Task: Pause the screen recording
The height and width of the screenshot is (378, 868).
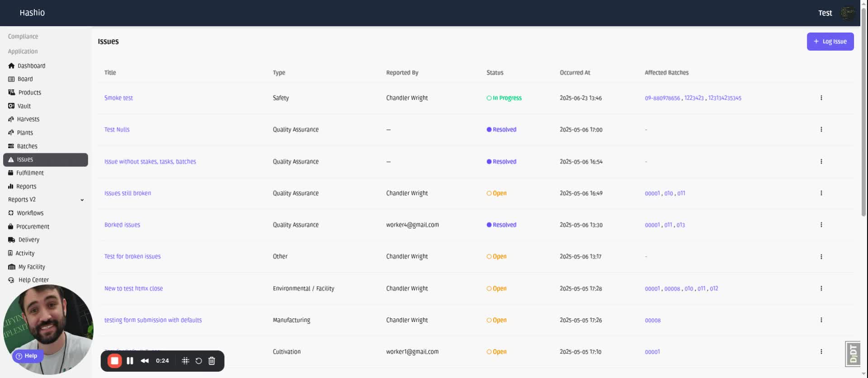Action: 130,361
